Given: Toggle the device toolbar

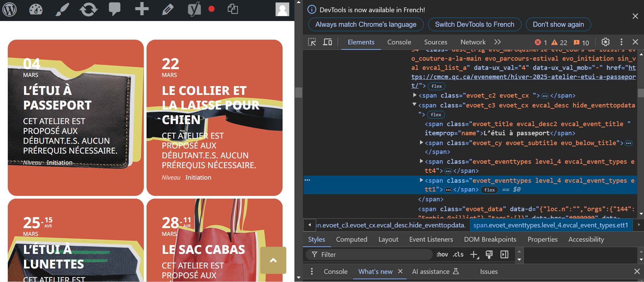Looking at the screenshot, I should 327,42.
